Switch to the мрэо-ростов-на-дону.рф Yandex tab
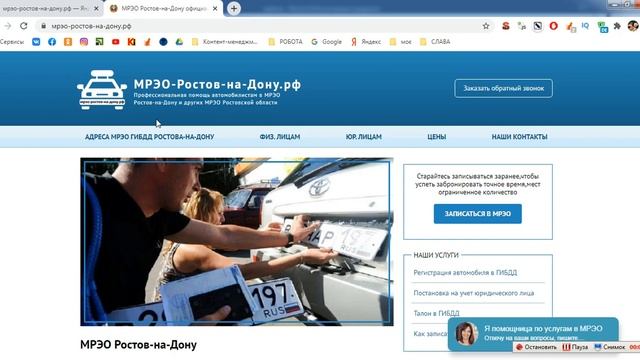 coord(46,8)
